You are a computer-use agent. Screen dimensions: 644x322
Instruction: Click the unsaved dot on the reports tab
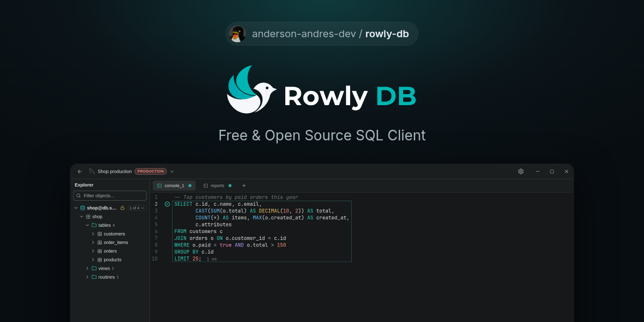point(230,186)
